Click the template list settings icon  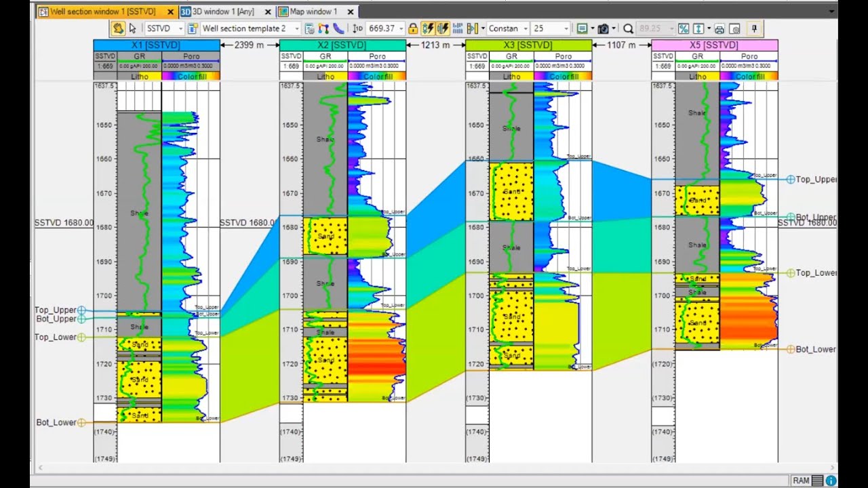click(309, 28)
